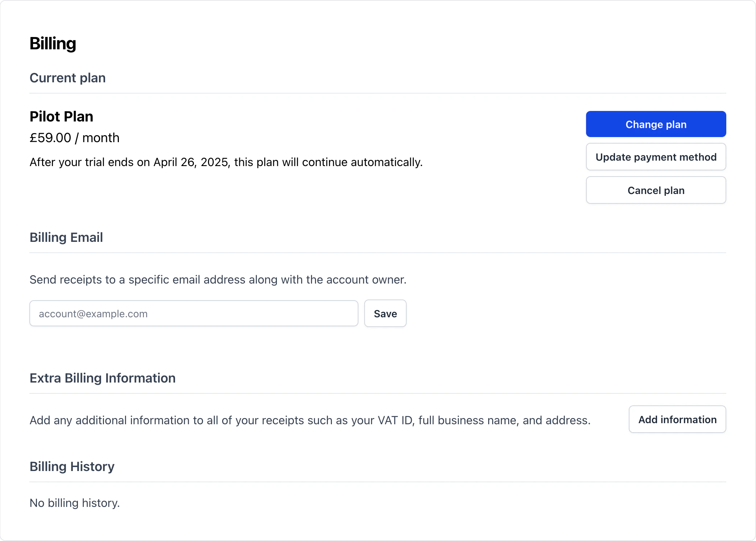Image resolution: width=756 pixels, height=541 pixels.
Task: Click the Extra Billing Information heading
Action: tap(103, 378)
